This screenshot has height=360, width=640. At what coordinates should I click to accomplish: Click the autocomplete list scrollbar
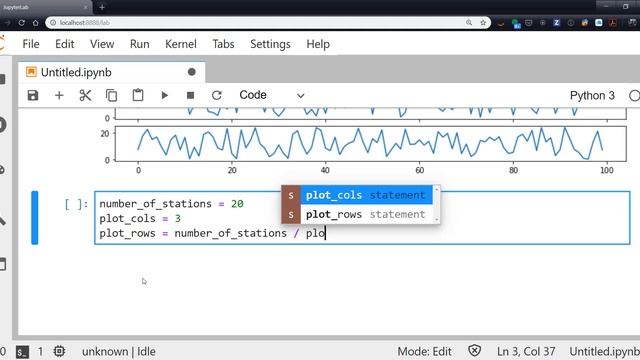pyautogui.click(x=436, y=204)
